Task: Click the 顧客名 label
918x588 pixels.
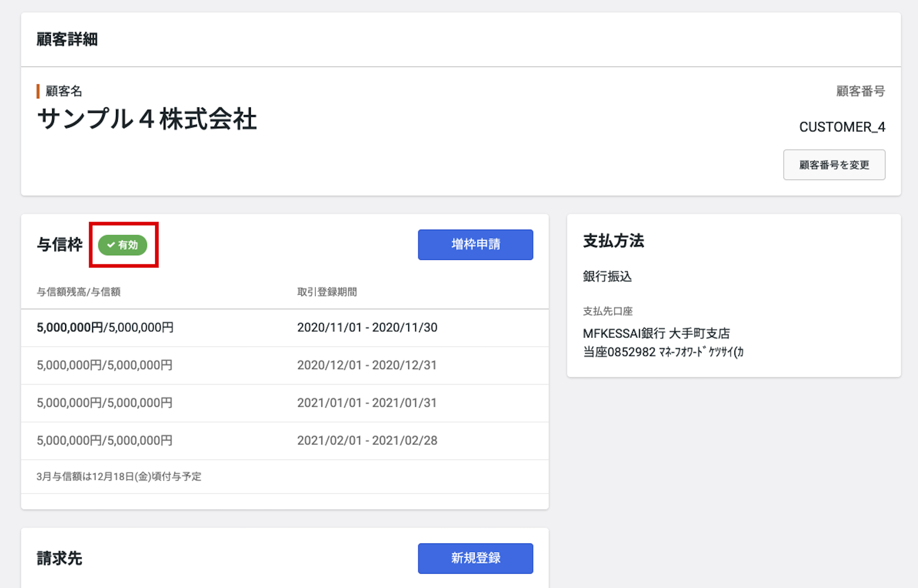Action: click(63, 91)
